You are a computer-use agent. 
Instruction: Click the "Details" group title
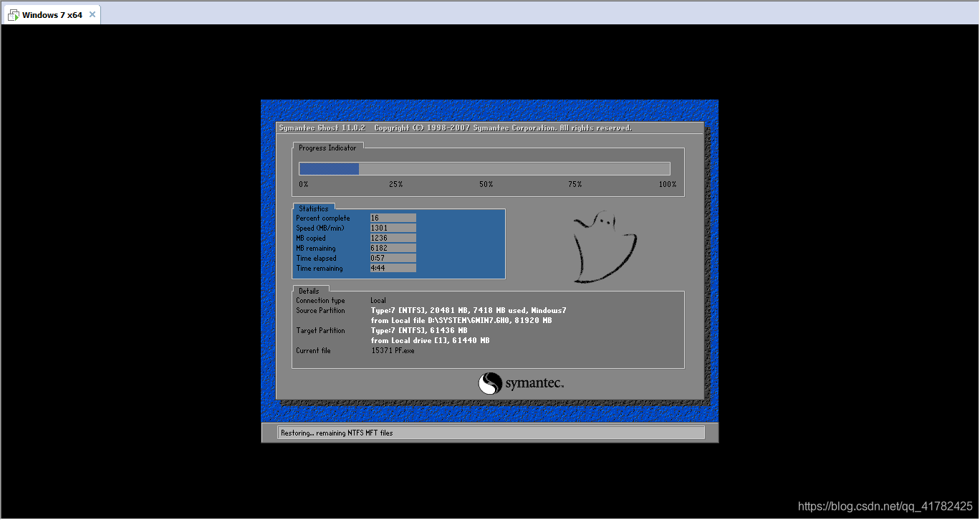point(309,291)
